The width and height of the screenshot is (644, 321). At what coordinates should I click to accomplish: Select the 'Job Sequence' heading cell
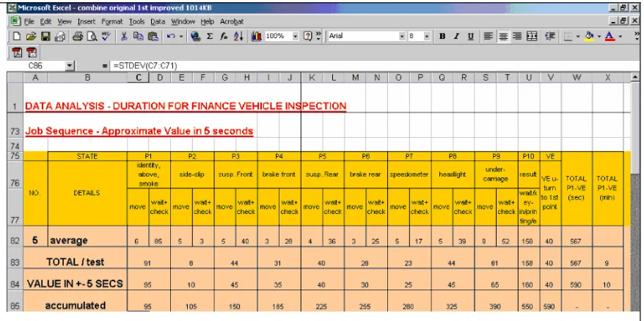(139, 131)
